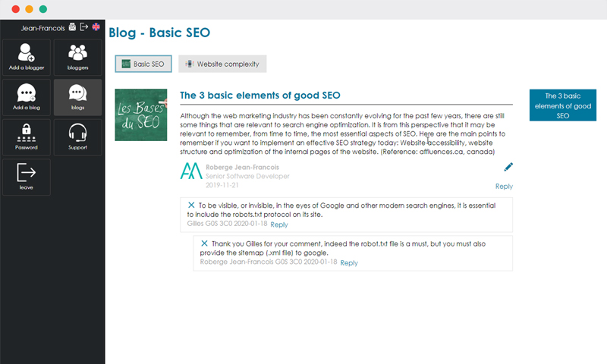Click Reply under the blog post

click(x=504, y=187)
